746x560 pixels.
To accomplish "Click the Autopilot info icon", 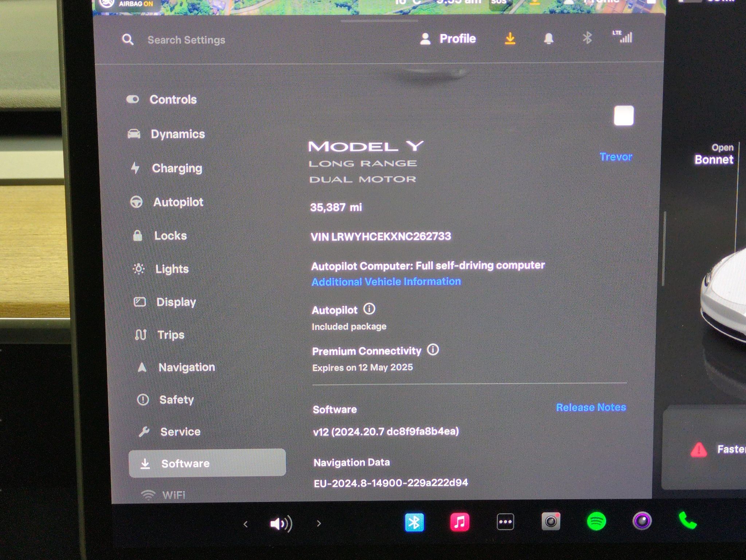I will tap(369, 309).
